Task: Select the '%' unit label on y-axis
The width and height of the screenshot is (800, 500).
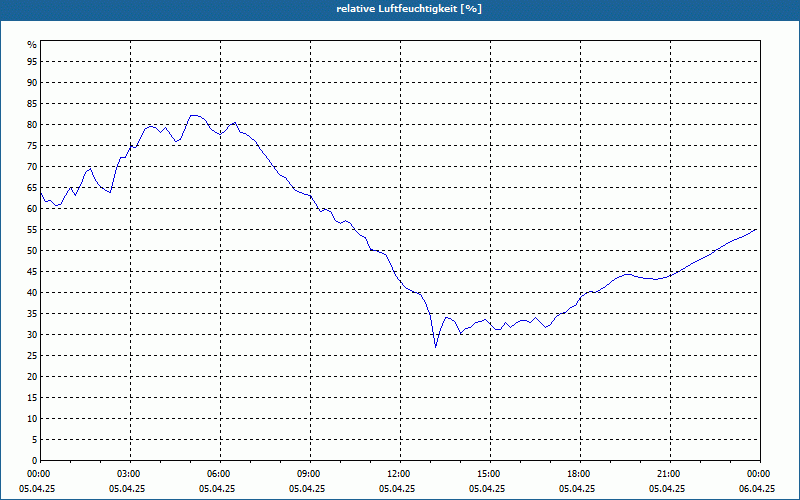Action: pos(32,45)
